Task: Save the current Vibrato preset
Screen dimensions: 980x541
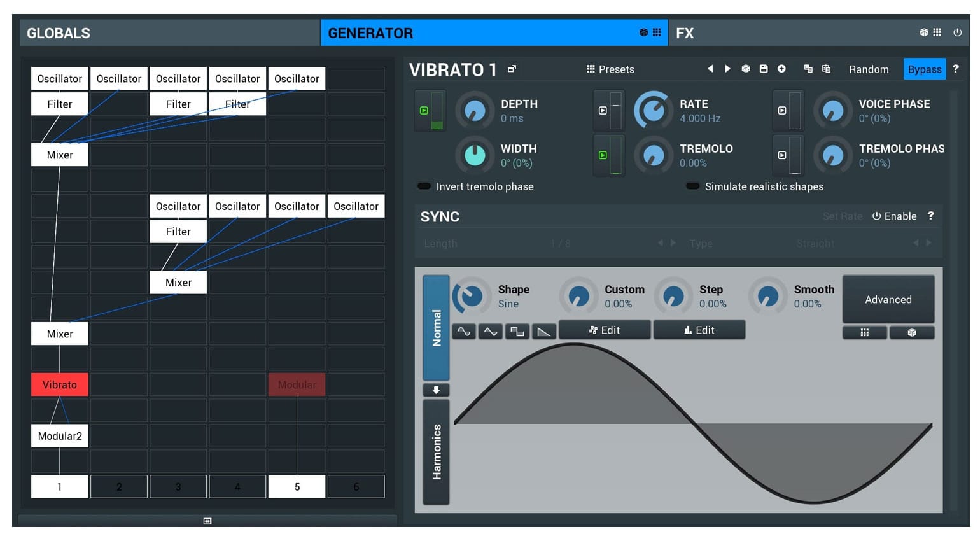Action: coord(764,69)
